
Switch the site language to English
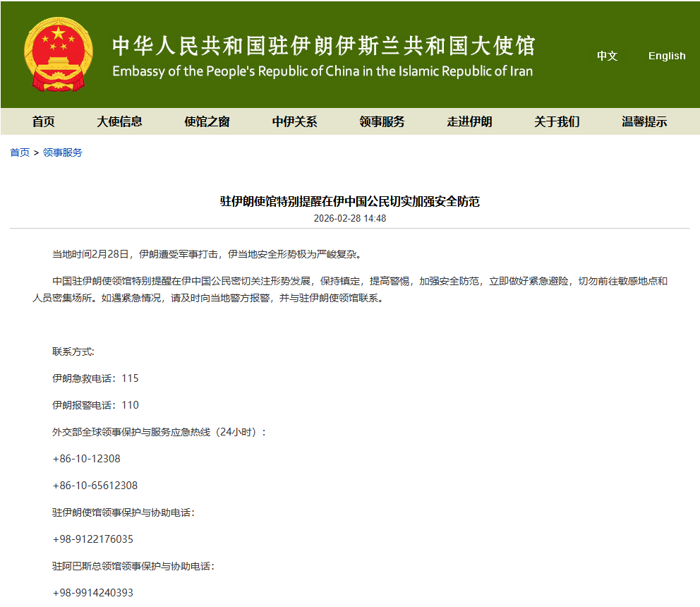[666, 56]
